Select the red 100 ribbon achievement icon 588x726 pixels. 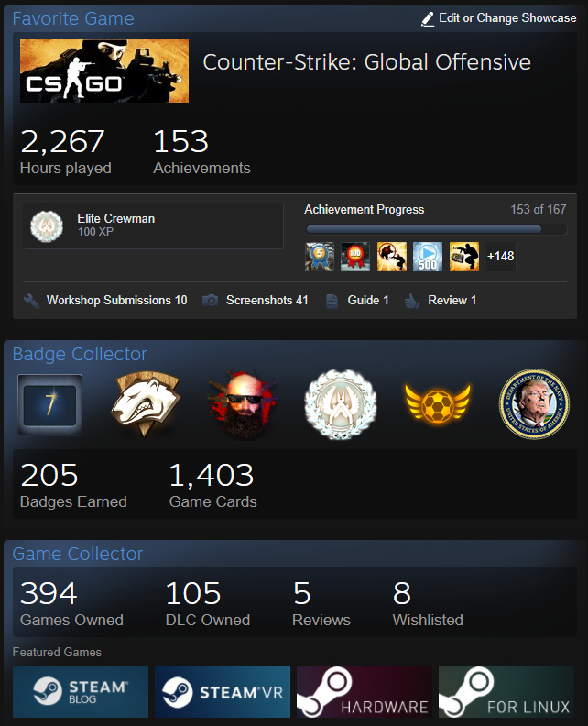pos(355,257)
